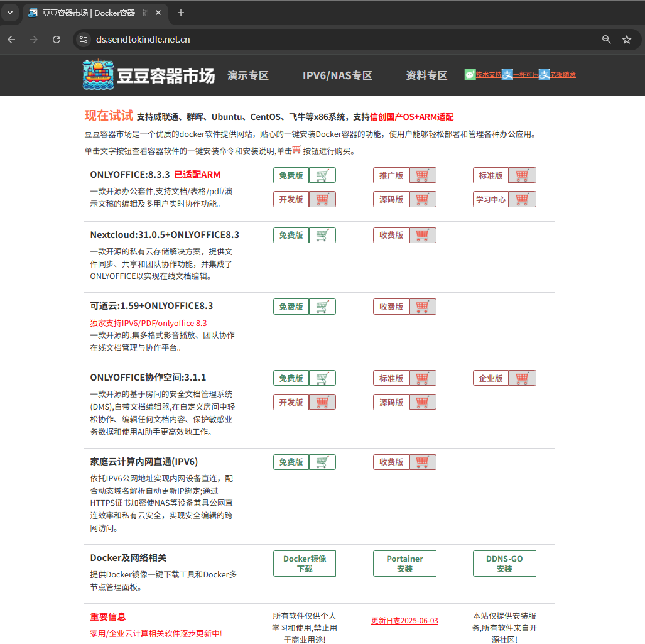Click 可道云 收费版 button
Viewport: 645px width, 644px height.
pyautogui.click(x=391, y=307)
